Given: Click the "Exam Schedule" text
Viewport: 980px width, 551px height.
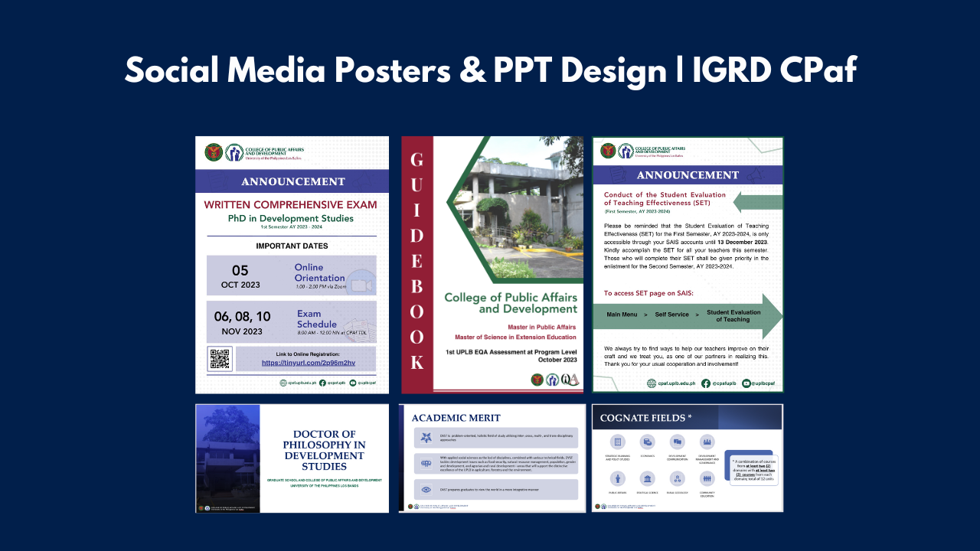Looking at the screenshot, I should (317, 318).
